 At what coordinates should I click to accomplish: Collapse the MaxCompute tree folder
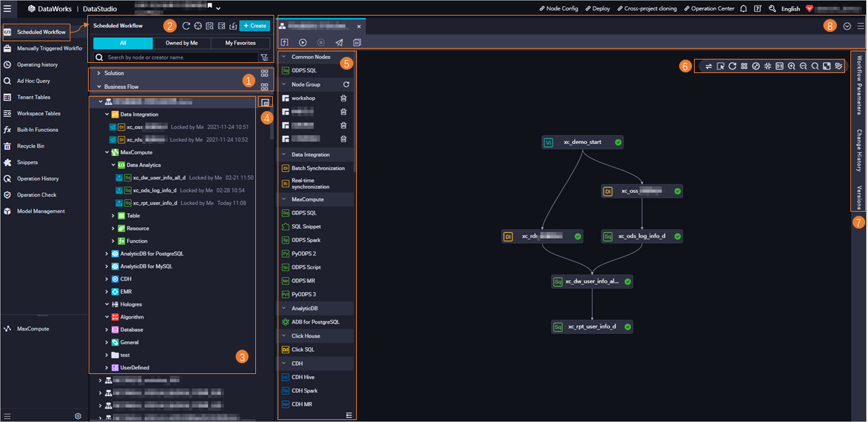coord(107,153)
